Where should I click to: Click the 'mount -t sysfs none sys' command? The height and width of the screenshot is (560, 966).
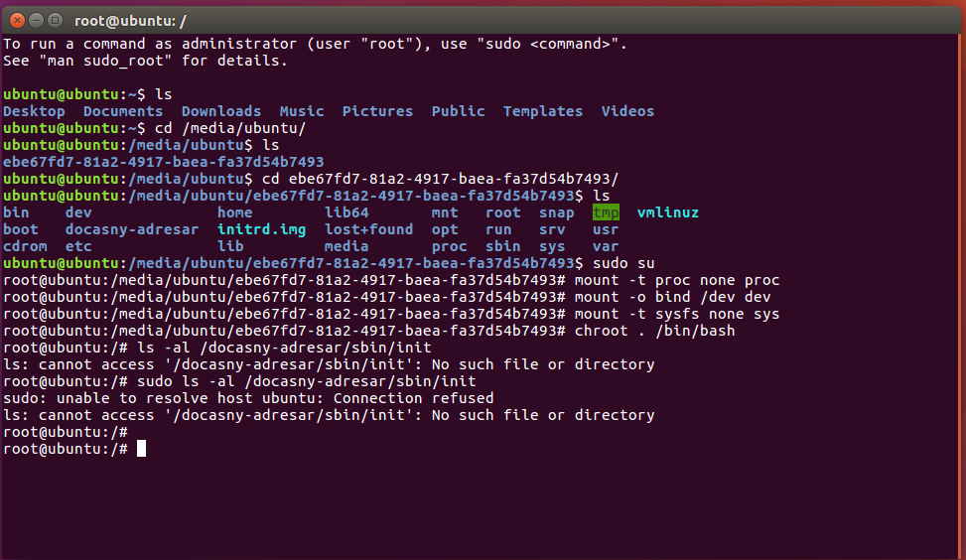point(677,314)
